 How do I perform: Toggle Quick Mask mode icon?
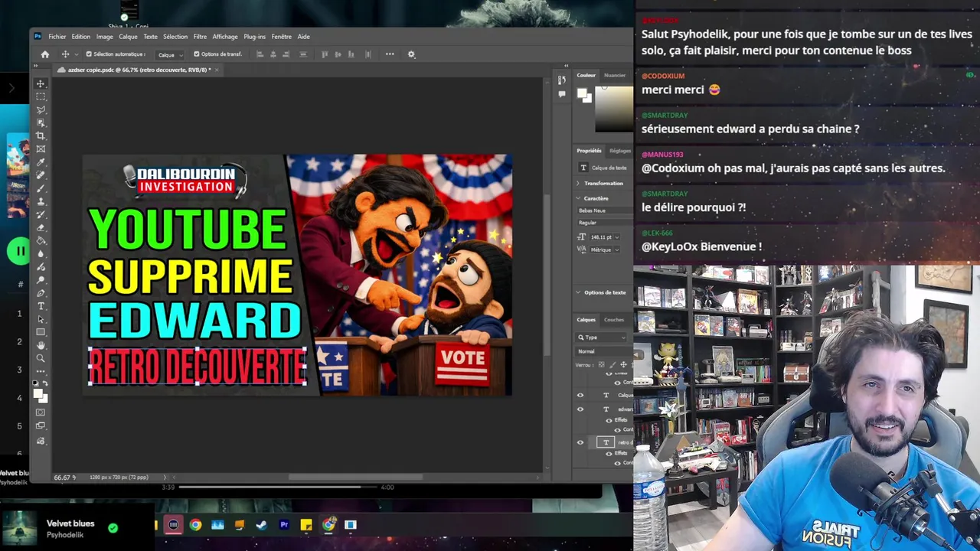(41, 413)
